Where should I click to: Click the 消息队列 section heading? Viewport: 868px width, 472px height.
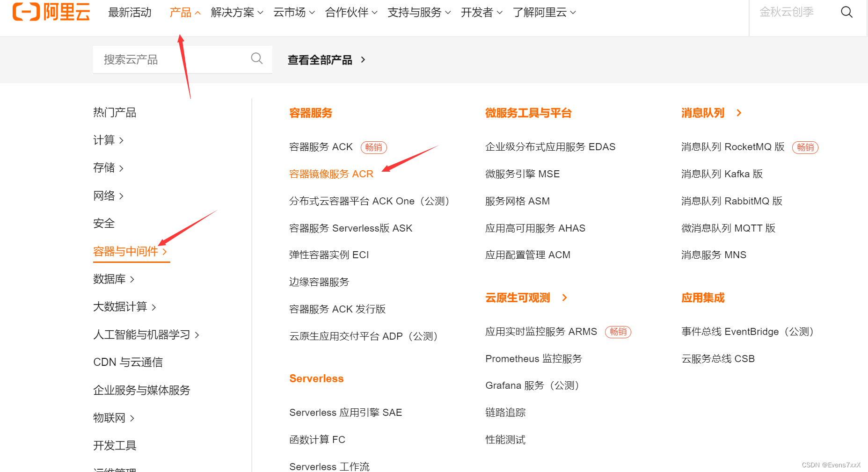(703, 113)
